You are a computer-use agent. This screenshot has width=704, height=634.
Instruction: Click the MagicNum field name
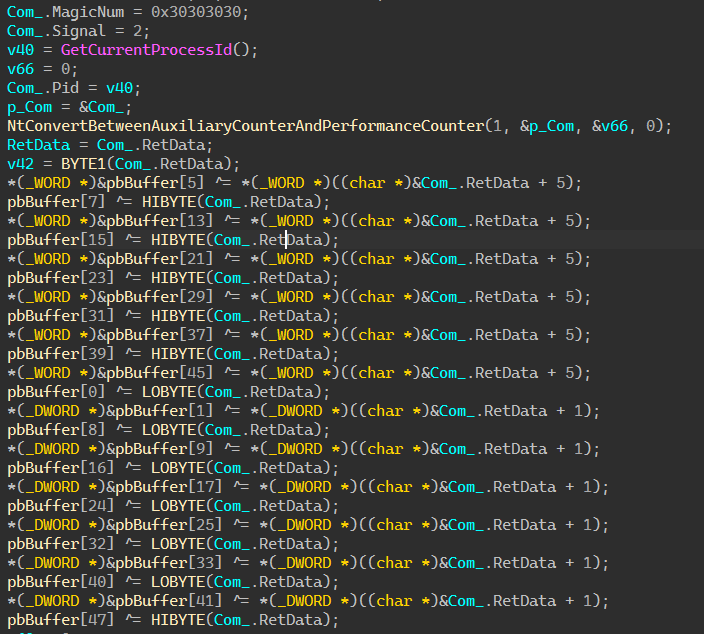(x=87, y=11)
